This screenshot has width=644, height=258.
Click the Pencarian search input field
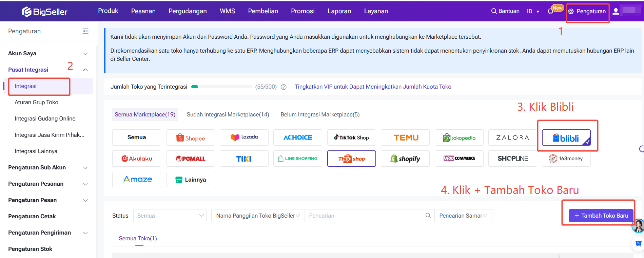coord(365,216)
